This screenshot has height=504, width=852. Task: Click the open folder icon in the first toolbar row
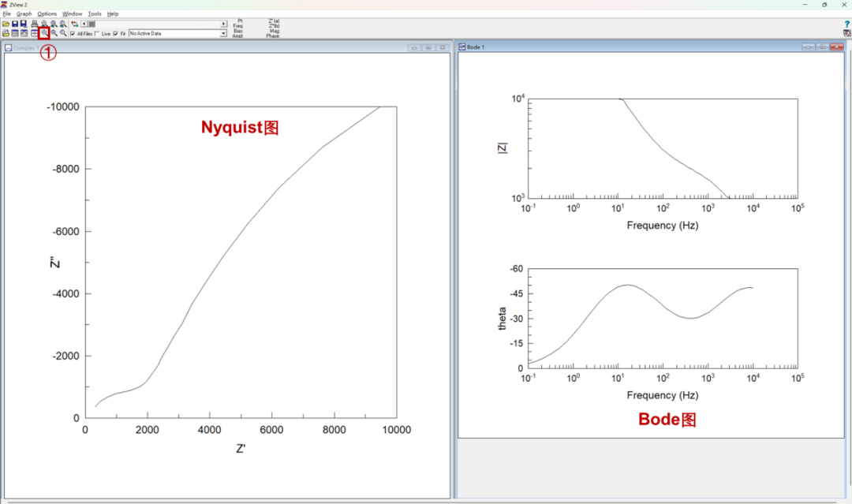[6, 24]
